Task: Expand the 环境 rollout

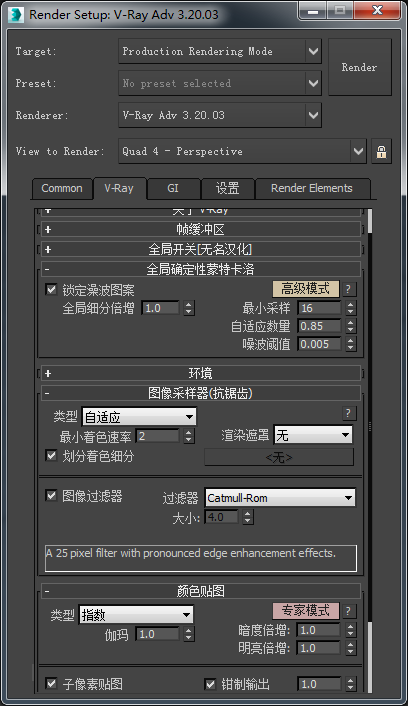Action: tap(201, 373)
